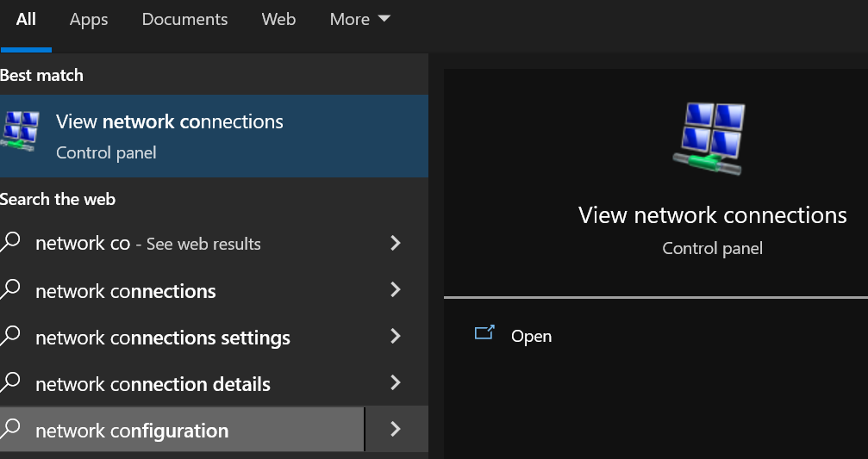Select the "network connections" web suggestion text
Screen dimensions: 868x459
[x=126, y=291]
